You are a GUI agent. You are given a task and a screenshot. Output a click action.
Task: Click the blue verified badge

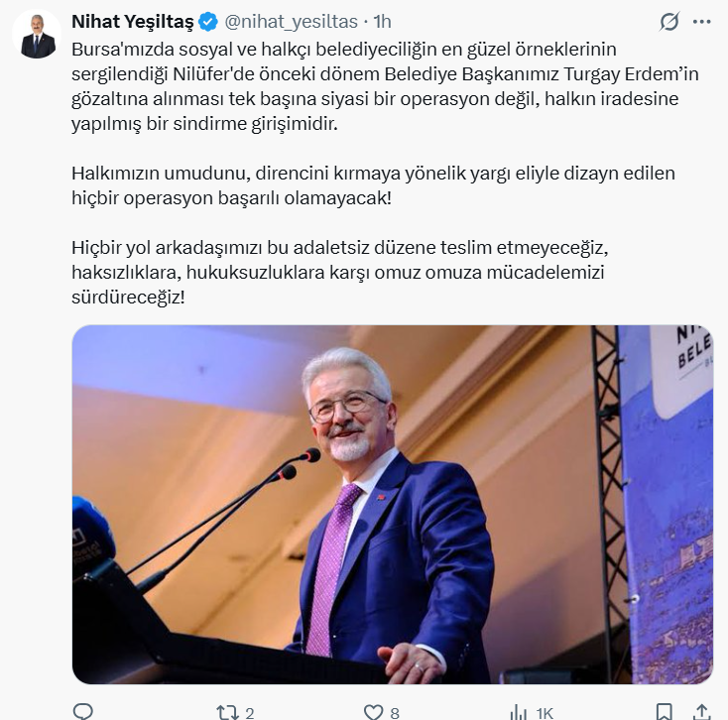[208, 22]
